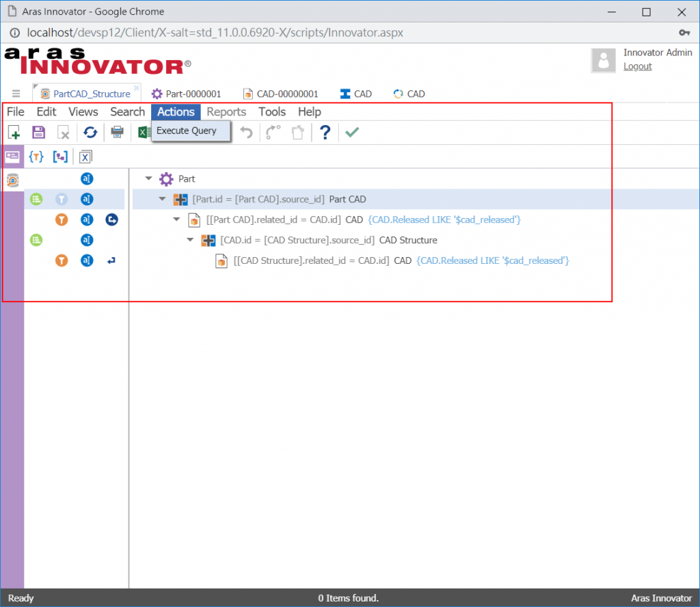Open the File menu

pyautogui.click(x=16, y=111)
